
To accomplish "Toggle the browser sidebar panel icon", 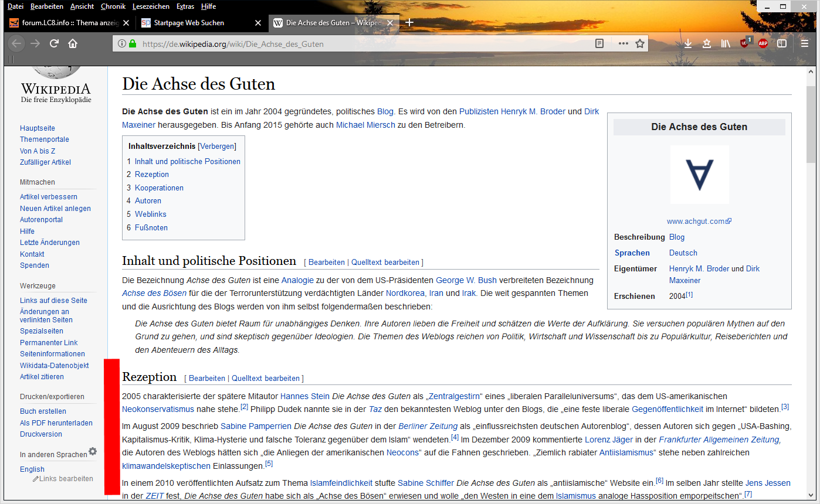I will (782, 43).
